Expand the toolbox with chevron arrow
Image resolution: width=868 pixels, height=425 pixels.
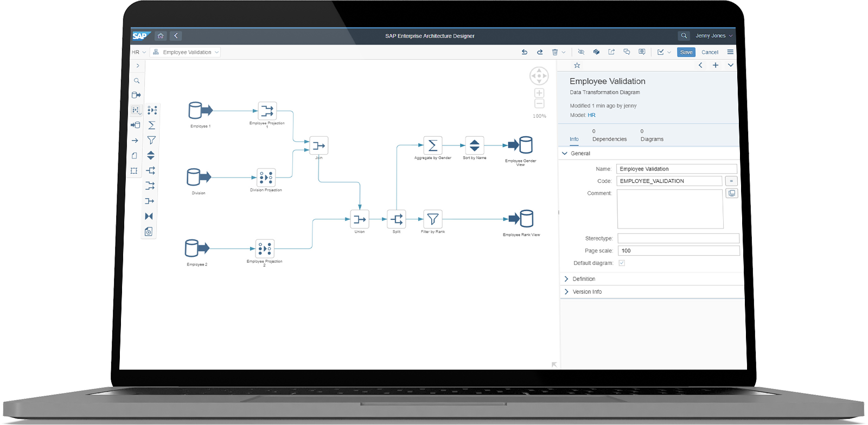tap(138, 66)
